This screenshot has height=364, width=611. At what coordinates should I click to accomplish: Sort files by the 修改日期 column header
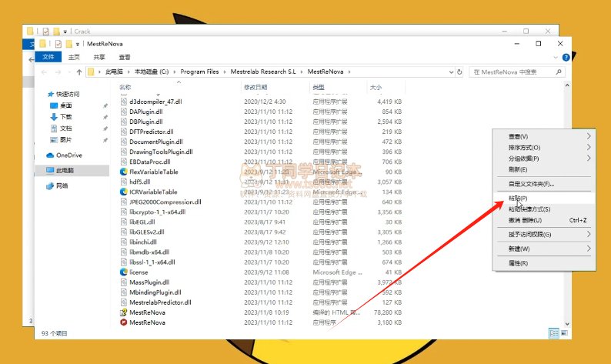(255, 88)
